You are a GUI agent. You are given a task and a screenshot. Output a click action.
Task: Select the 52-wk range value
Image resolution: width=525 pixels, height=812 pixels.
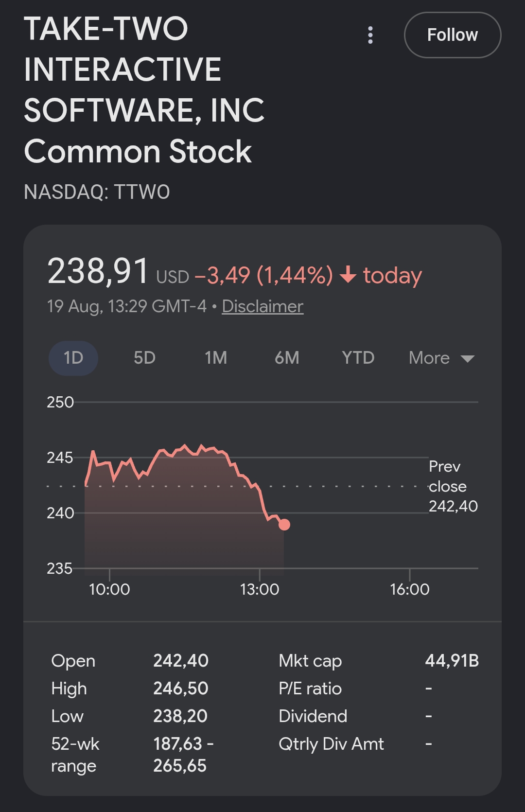coord(183,755)
